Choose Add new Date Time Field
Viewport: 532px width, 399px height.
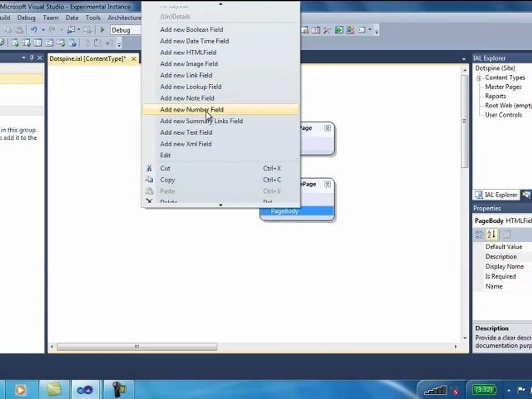[x=221, y=41]
